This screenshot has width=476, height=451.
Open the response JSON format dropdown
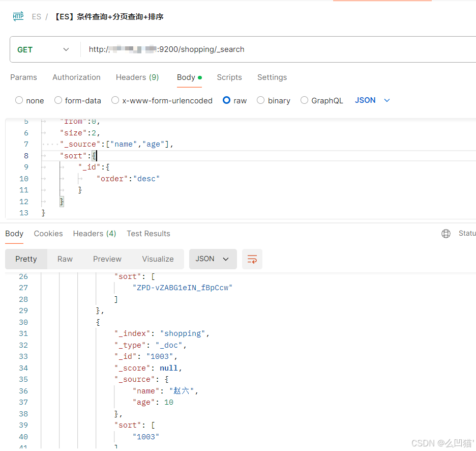tap(213, 259)
